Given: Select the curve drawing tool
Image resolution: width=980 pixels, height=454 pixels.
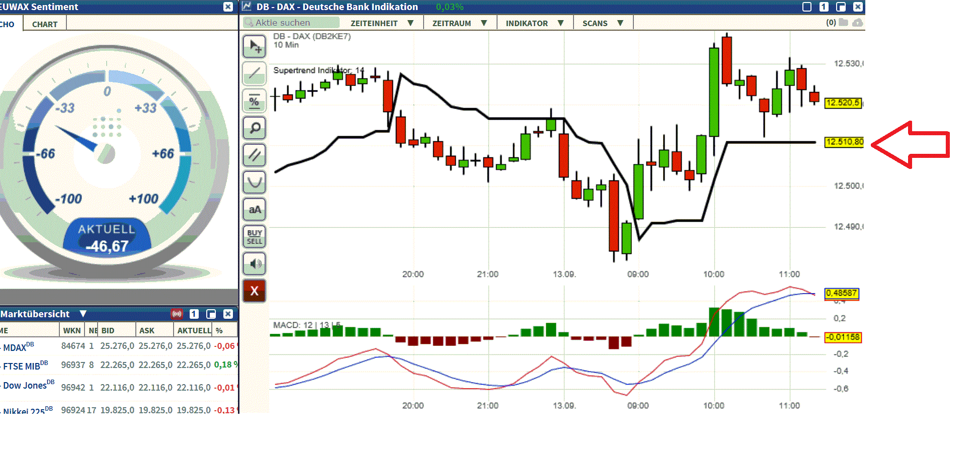Looking at the screenshot, I should point(254,183).
